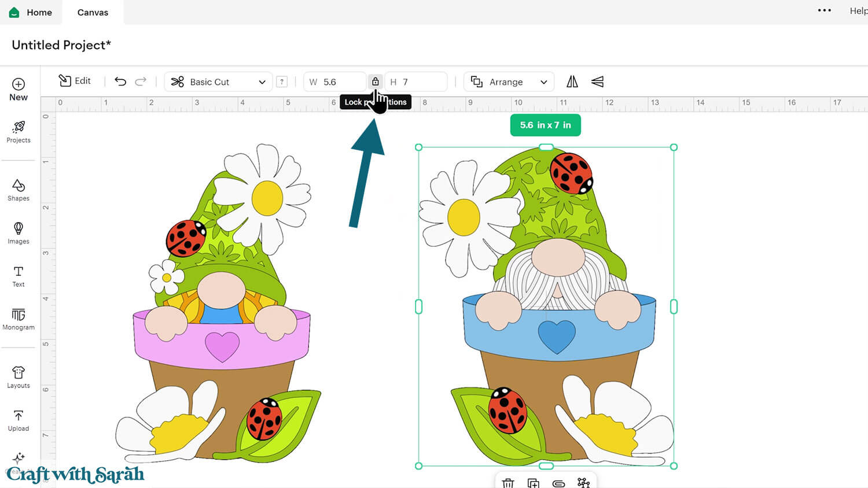Image resolution: width=868 pixels, height=488 pixels.
Task: Click the Edit button
Action: click(75, 81)
